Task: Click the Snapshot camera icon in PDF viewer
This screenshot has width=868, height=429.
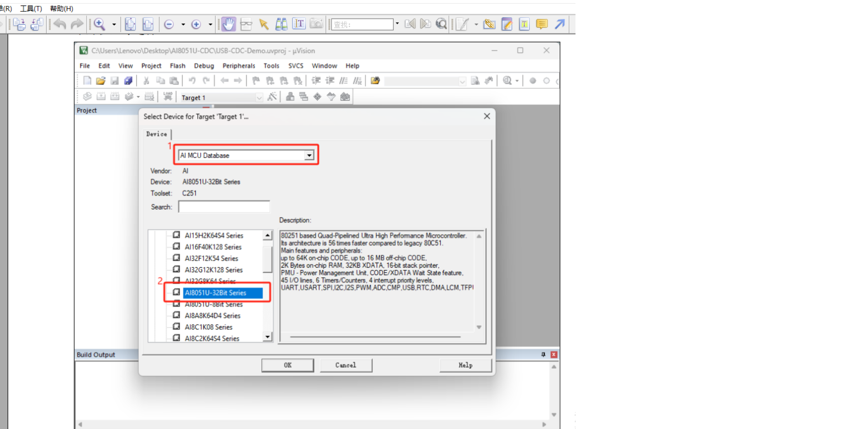Action: point(316,24)
